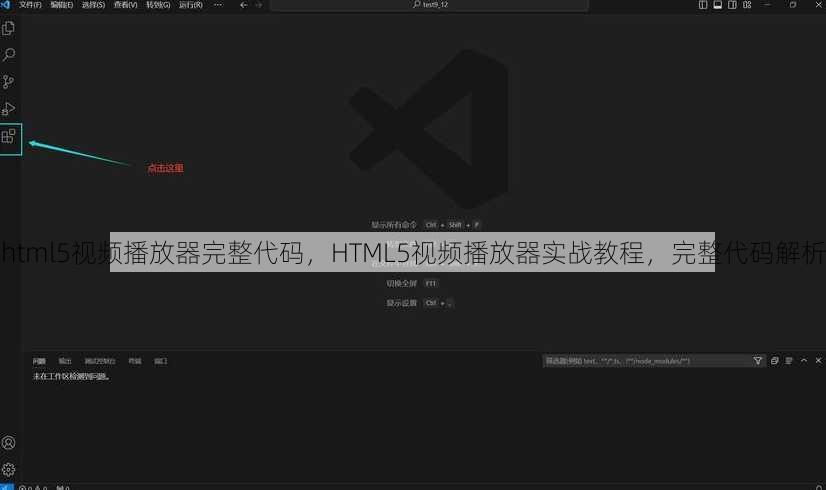Viewport: 826px width, 490px height.
Task: Click the 切换全屏 F11 hint text
Action: tap(412, 283)
